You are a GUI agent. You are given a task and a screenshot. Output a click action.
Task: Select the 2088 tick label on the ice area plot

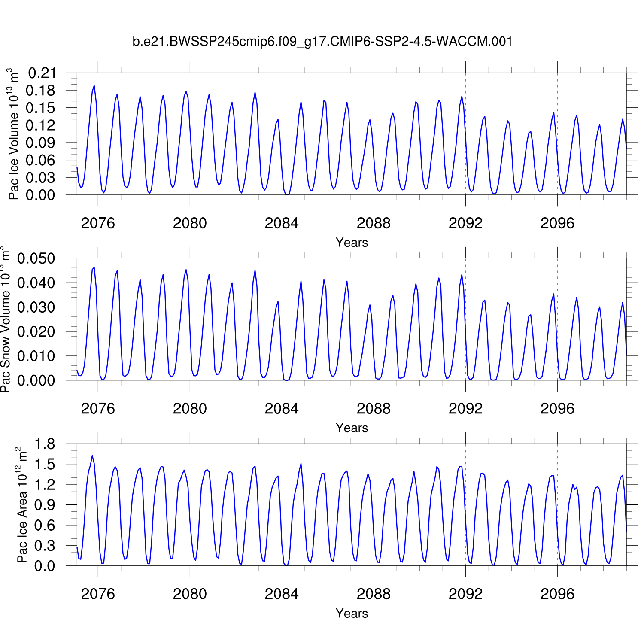[x=374, y=594]
